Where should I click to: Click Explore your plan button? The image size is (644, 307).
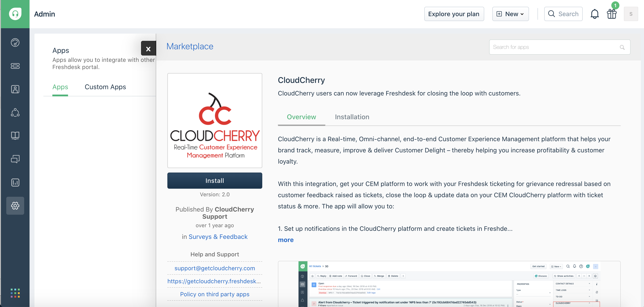click(454, 14)
